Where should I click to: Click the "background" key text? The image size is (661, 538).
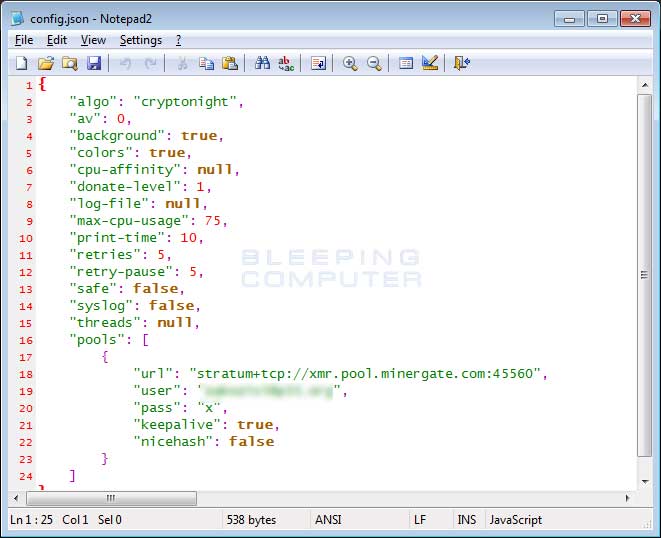pos(117,136)
